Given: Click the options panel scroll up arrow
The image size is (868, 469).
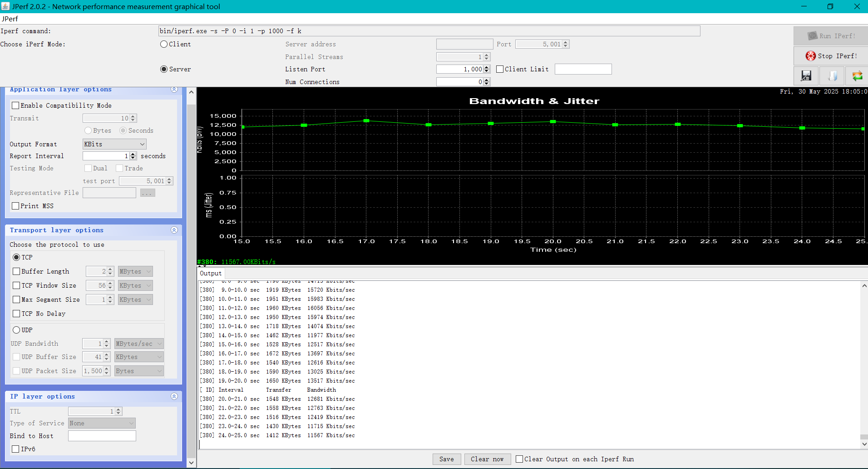Looking at the screenshot, I should [x=191, y=92].
